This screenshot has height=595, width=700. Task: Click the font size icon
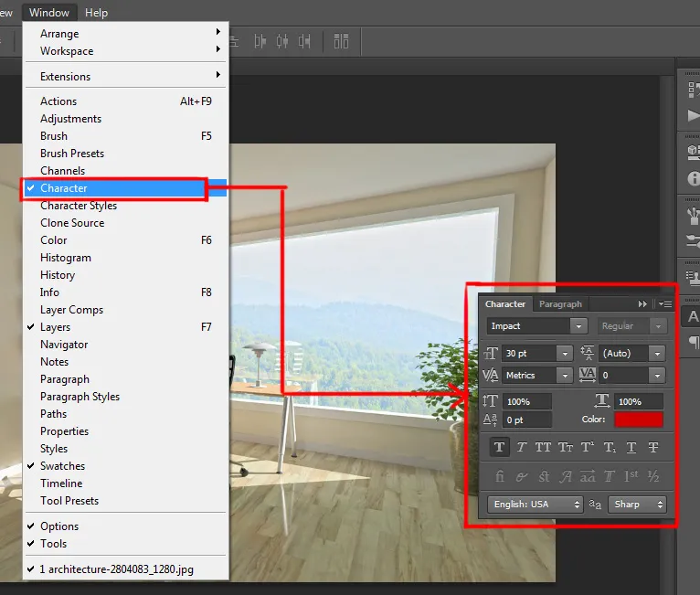tap(491, 354)
